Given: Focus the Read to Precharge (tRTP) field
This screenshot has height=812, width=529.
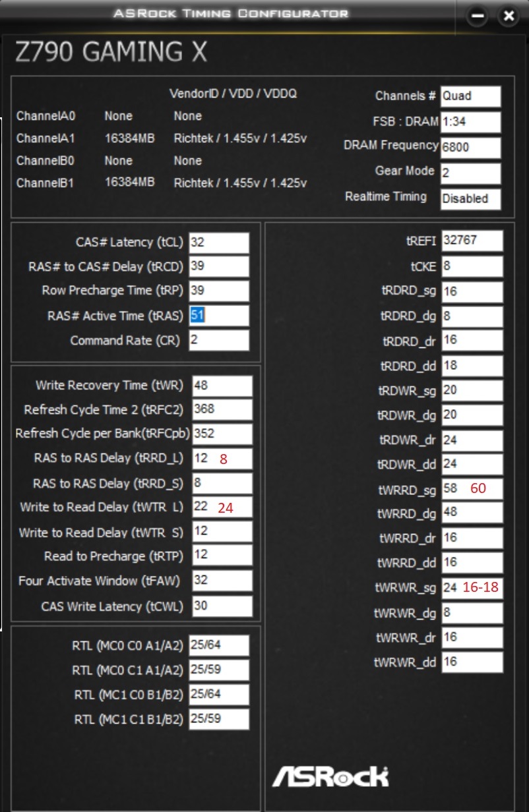Looking at the screenshot, I should click(x=222, y=556).
